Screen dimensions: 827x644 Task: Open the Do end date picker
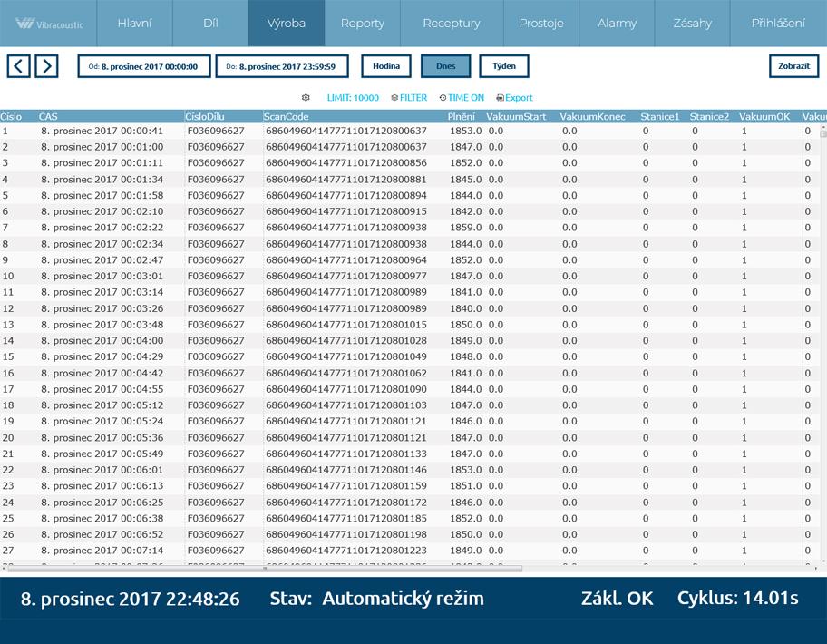point(281,66)
